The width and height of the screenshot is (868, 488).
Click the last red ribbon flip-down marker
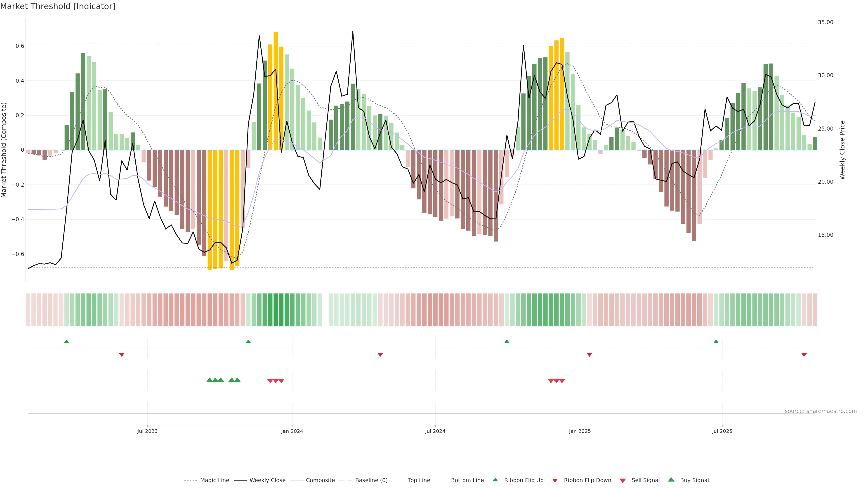[x=804, y=355]
